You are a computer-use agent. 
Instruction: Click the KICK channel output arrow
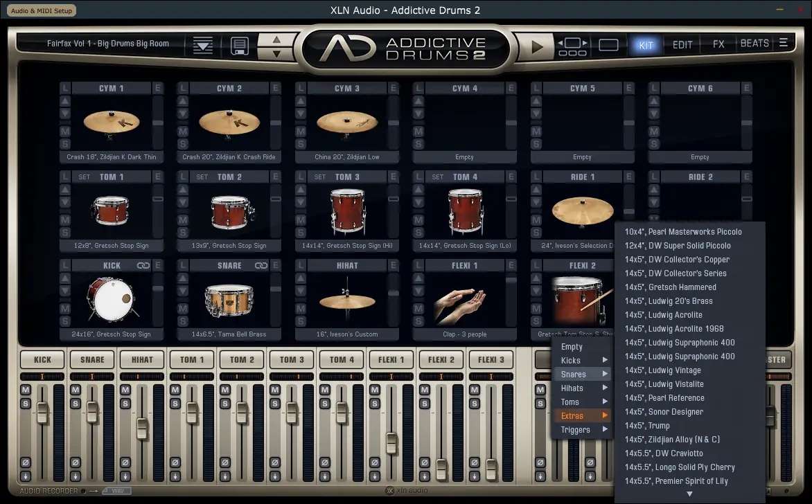point(26,476)
